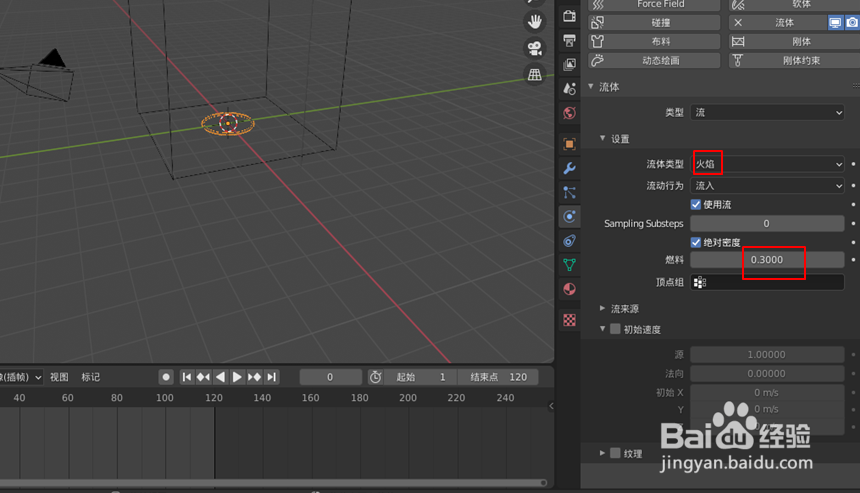Click the 燃料 value field 0.3000

coord(767,260)
